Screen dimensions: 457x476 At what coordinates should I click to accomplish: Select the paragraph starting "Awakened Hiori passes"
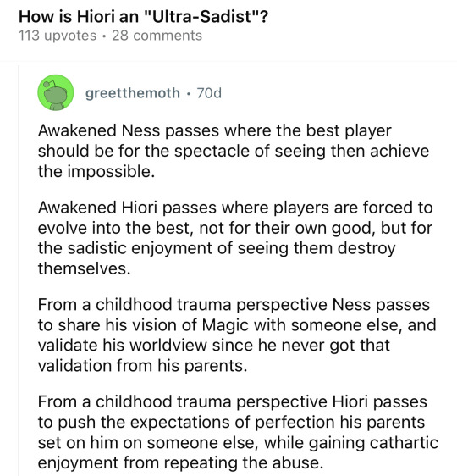235,238
